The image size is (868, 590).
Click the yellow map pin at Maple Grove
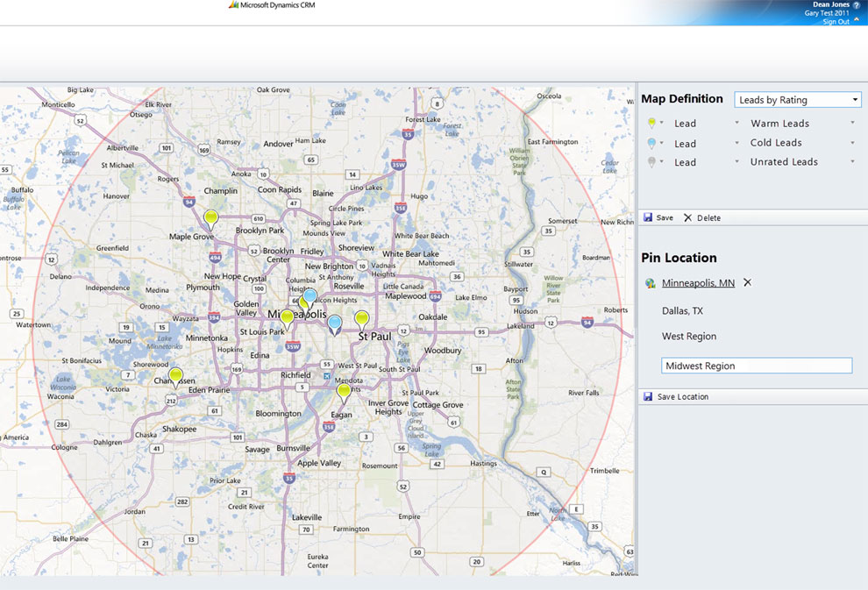click(x=210, y=220)
